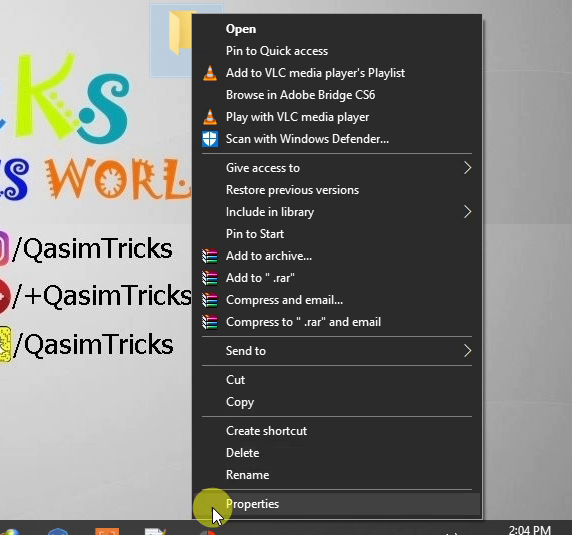Expand the Include in library submenu arrow

click(x=467, y=212)
